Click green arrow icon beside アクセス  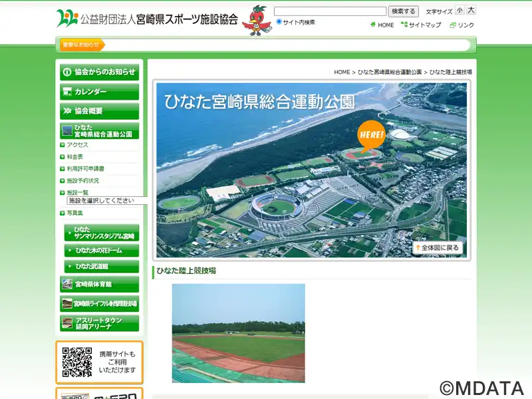63,145
